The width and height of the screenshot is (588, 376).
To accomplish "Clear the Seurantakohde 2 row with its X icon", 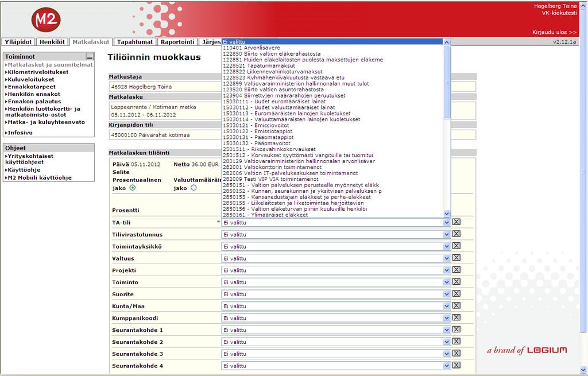I will click(457, 342).
